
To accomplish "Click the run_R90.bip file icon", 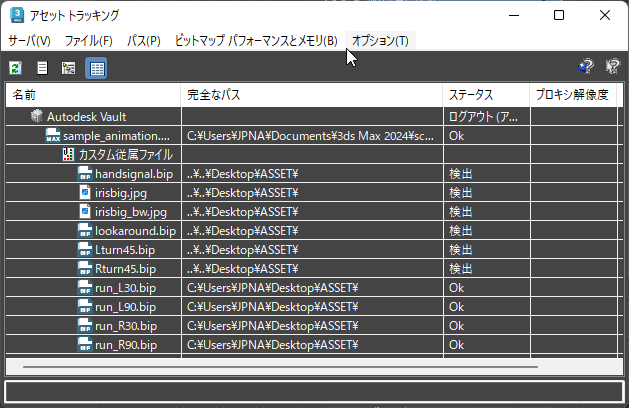I will coord(85,345).
